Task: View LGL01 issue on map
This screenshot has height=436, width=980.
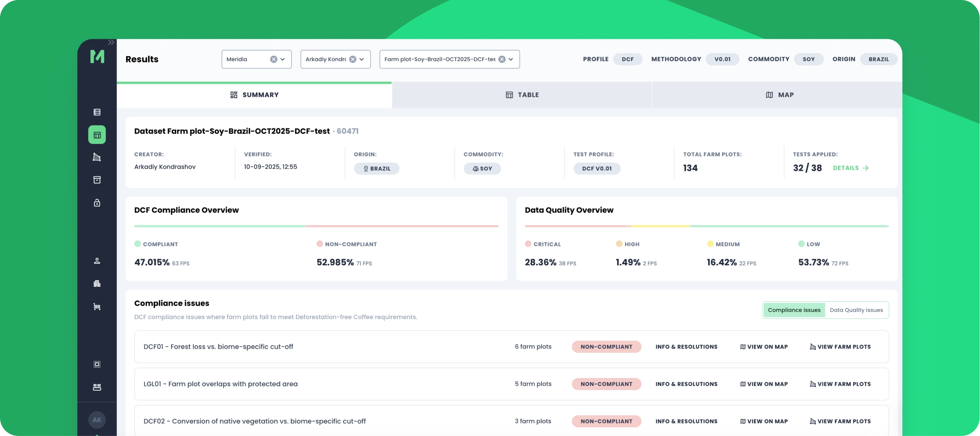Action: coord(764,384)
